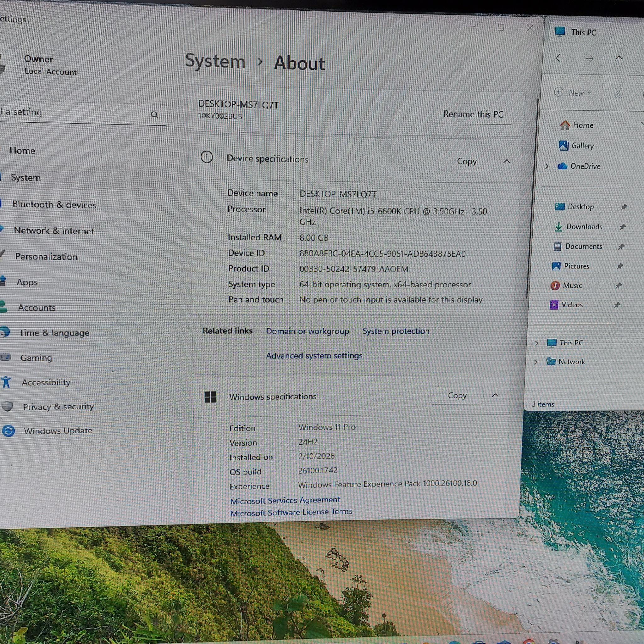The height and width of the screenshot is (644, 644).
Task: Collapse the Windows specifications section
Action: [495, 395]
